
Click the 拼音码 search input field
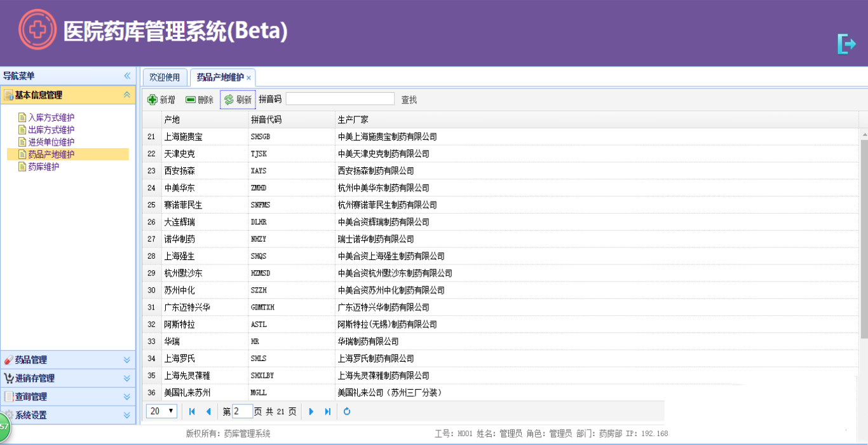[340, 99]
